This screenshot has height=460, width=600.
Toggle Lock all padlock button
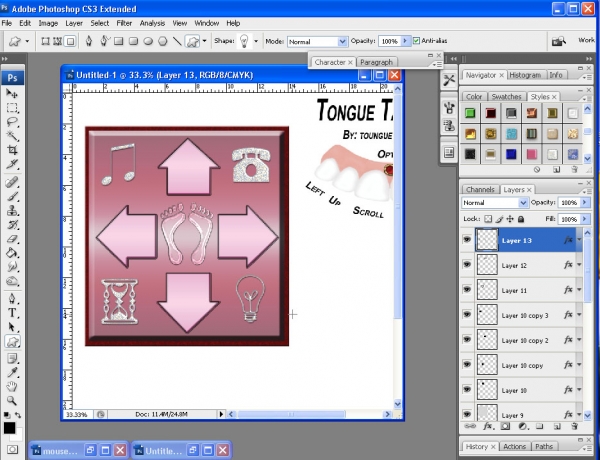click(x=521, y=219)
